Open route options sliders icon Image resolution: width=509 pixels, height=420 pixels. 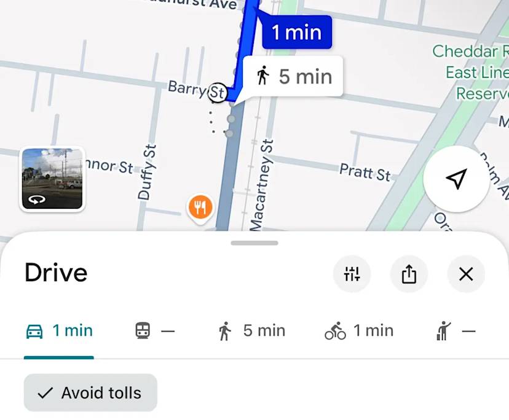352,274
